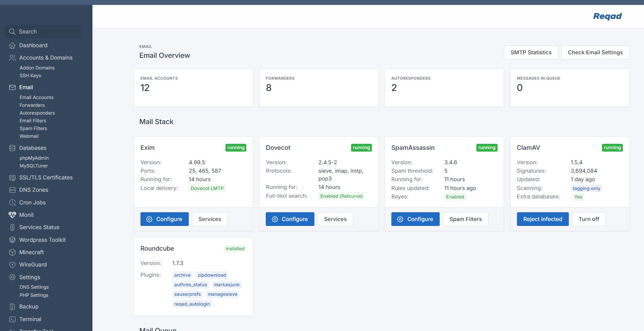Click the Minecraft cube icon
Image resolution: width=644 pixels, height=331 pixels.
[12, 252]
